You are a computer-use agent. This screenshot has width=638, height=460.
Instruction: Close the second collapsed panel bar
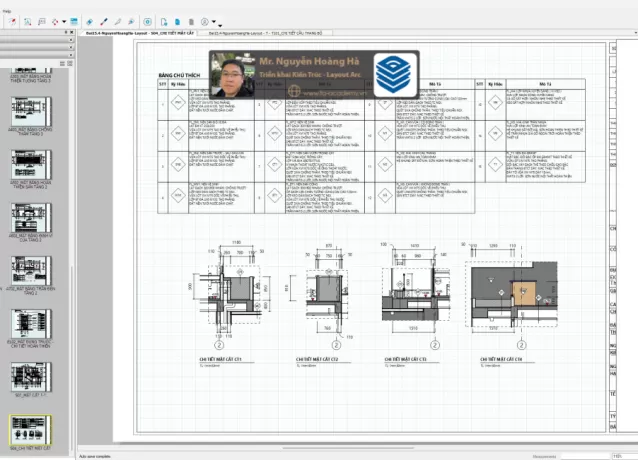click(x=71, y=47)
